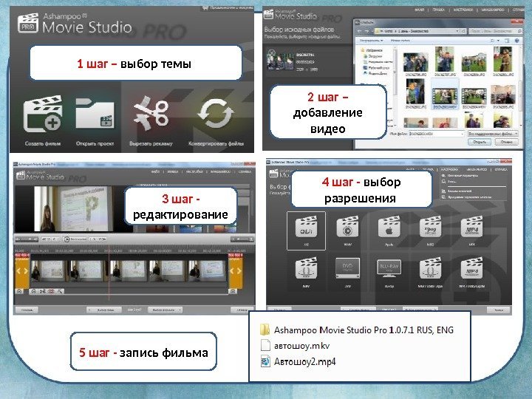Adjust the slider at the right of the playback bar
Screen dimensions: 532x399
[242, 239]
